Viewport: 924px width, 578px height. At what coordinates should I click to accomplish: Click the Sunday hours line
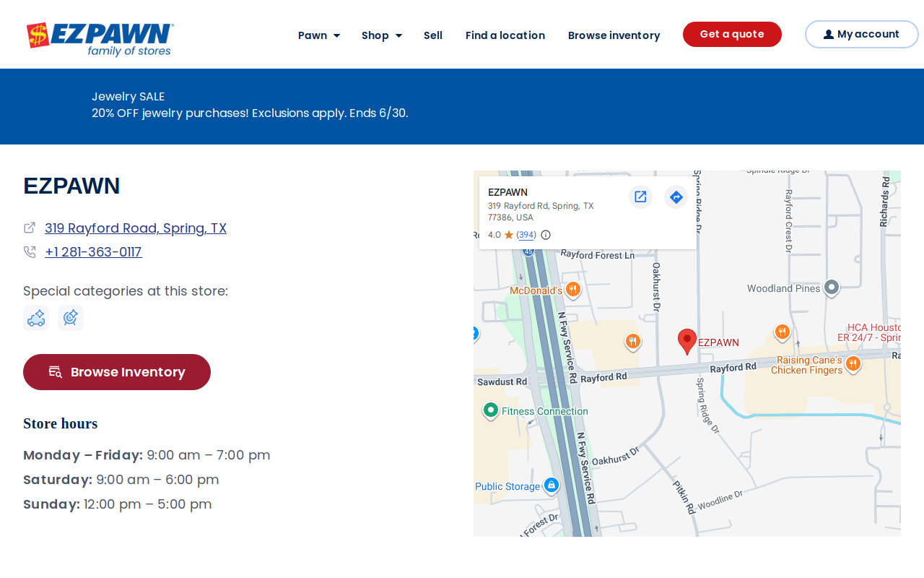click(x=118, y=504)
